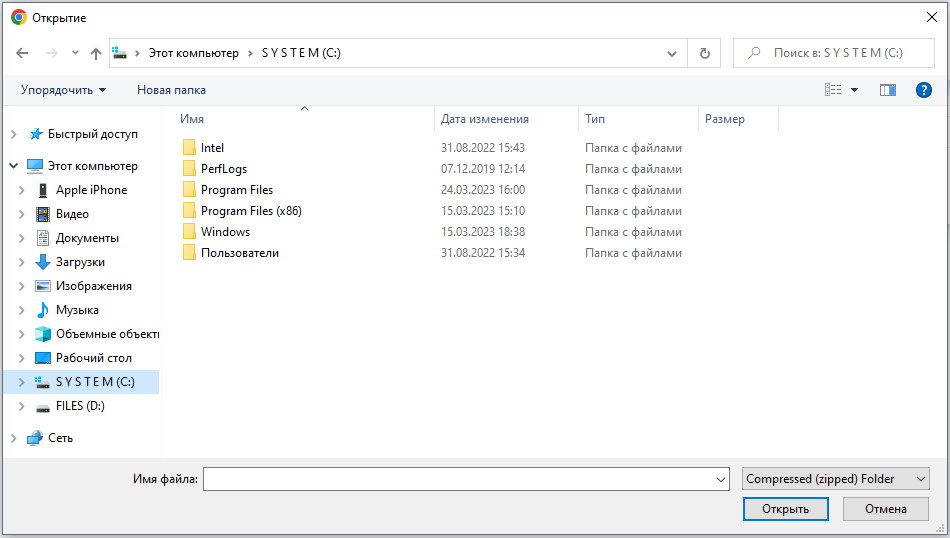This screenshot has width=950, height=538.
Task: Open file type filter dropdown
Action: (x=836, y=479)
